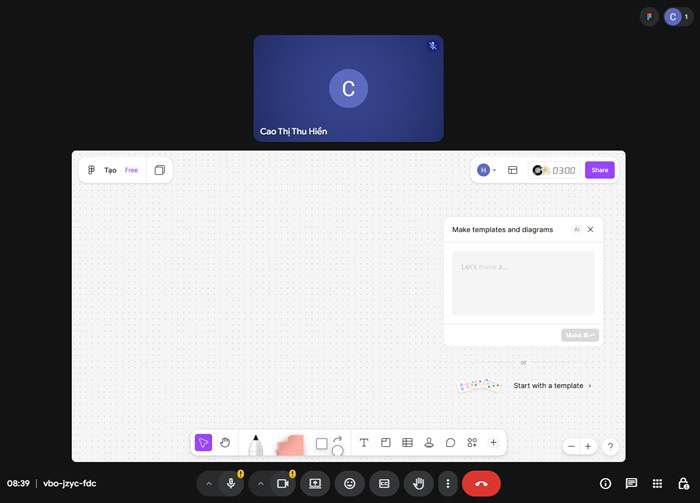The width and height of the screenshot is (700, 503).
Task: Select the Section tool
Action: point(386,442)
